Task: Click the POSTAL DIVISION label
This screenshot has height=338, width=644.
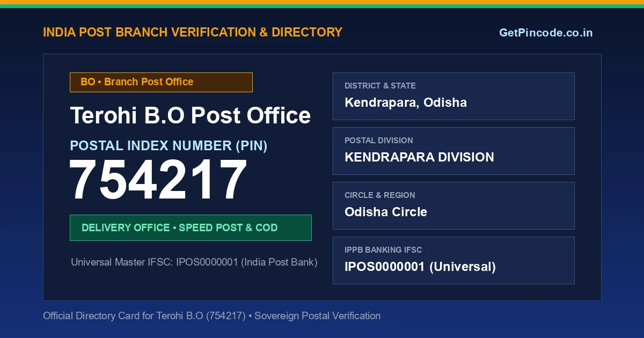Action: coord(379,141)
